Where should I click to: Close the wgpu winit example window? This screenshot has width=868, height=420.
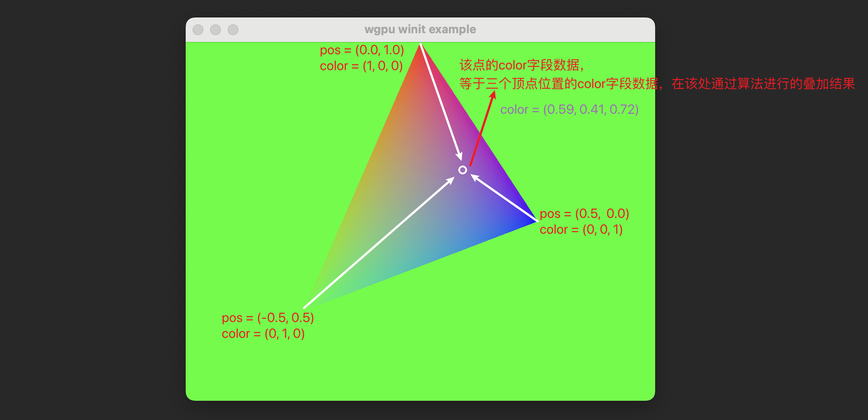pyautogui.click(x=198, y=30)
